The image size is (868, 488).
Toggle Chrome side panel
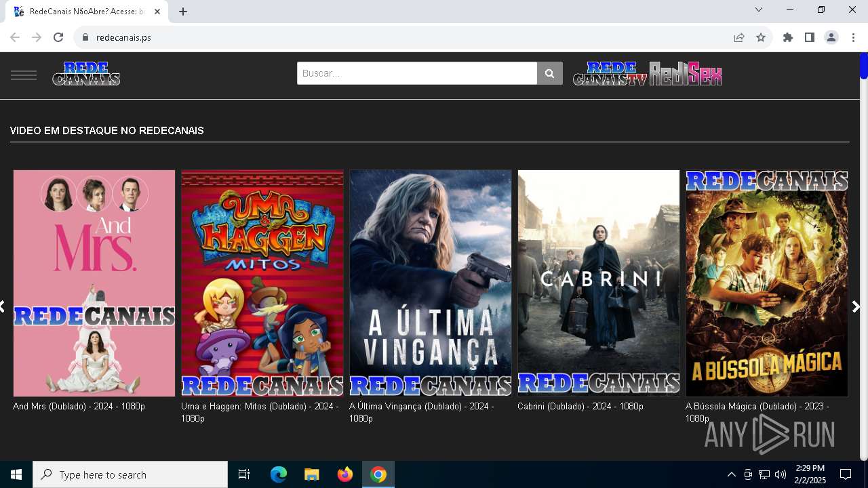[810, 37]
